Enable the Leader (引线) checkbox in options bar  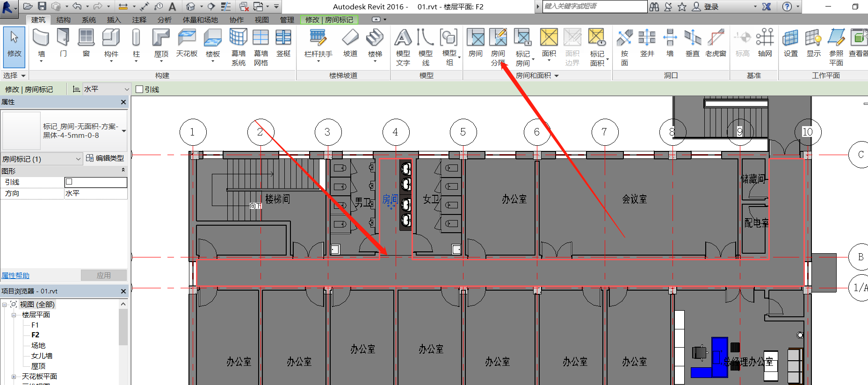pos(139,89)
